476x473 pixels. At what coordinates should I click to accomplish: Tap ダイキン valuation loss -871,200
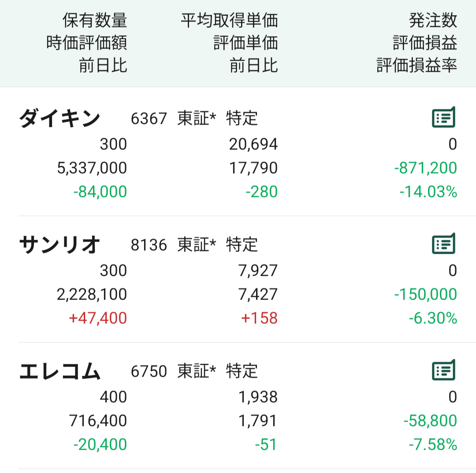pyautogui.click(x=425, y=168)
